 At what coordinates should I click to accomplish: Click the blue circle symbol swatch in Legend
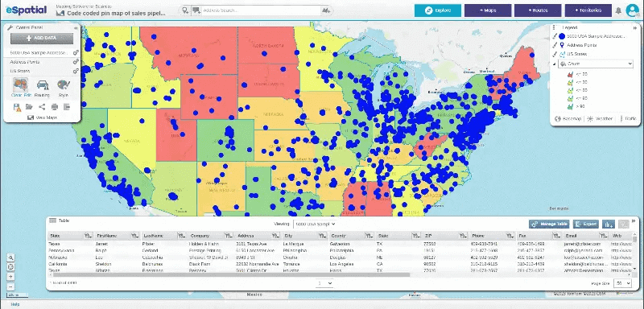point(562,36)
